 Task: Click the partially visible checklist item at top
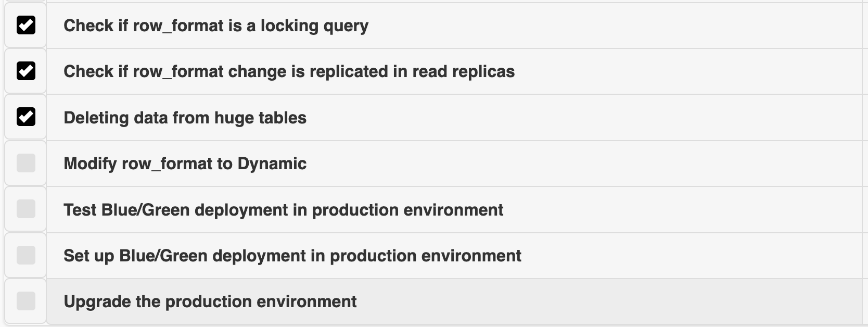pyautogui.click(x=416, y=3)
